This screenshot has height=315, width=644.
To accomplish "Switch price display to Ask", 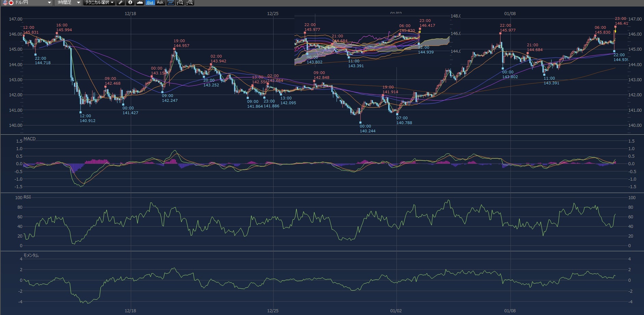I will (160, 2).
